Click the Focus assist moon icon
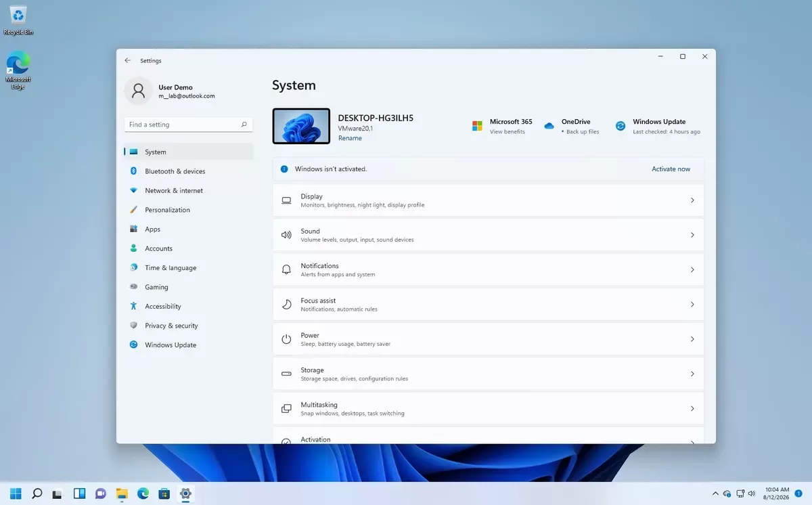The height and width of the screenshot is (505, 812). click(286, 305)
